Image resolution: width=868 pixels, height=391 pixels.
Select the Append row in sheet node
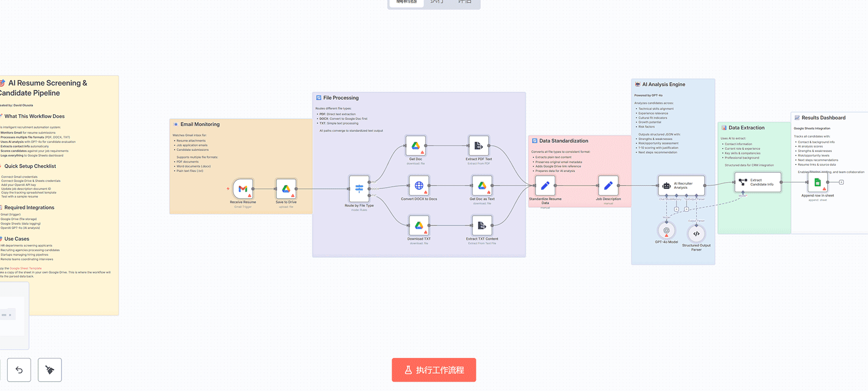[x=817, y=183]
